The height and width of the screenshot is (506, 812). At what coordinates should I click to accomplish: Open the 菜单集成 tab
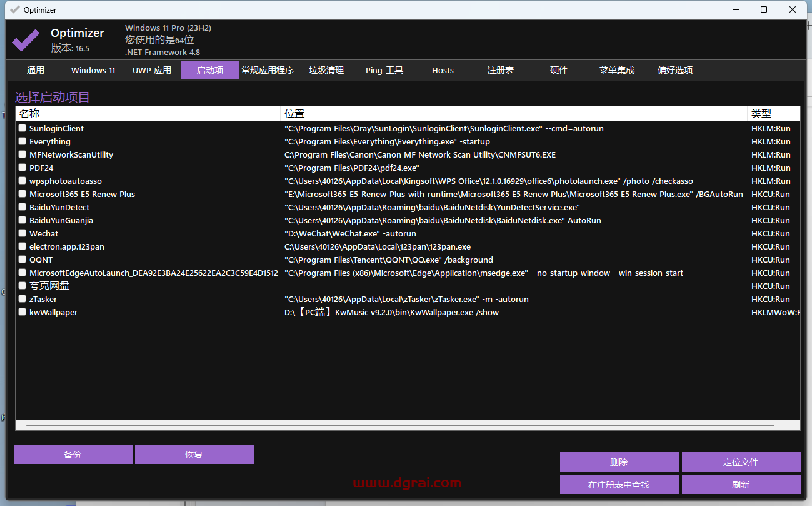click(617, 70)
